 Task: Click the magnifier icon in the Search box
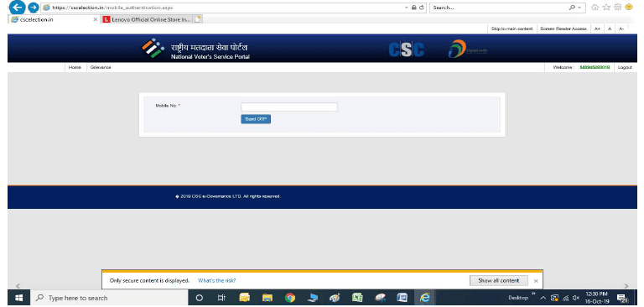[571, 8]
